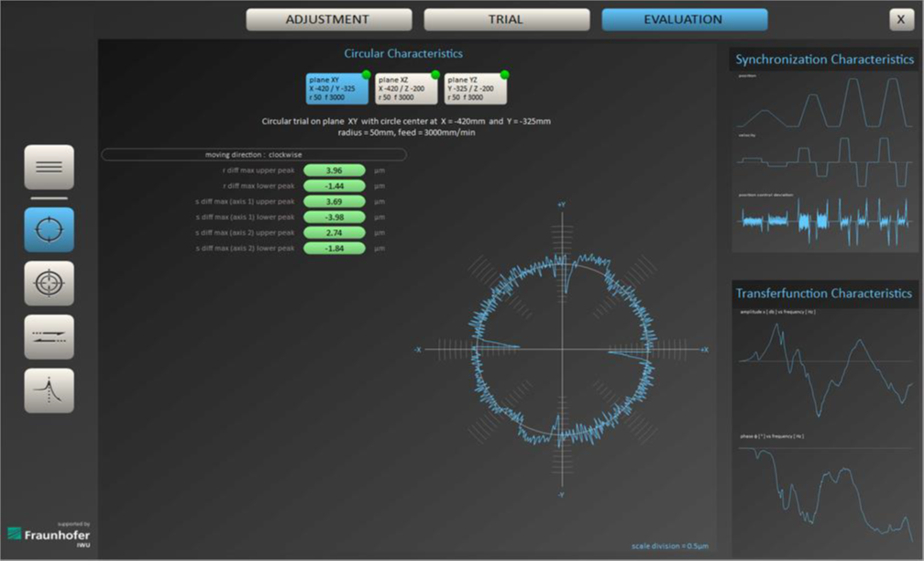Switch to the ADJUSTMENT tab
Viewport: 924px width, 561px height.
click(328, 19)
